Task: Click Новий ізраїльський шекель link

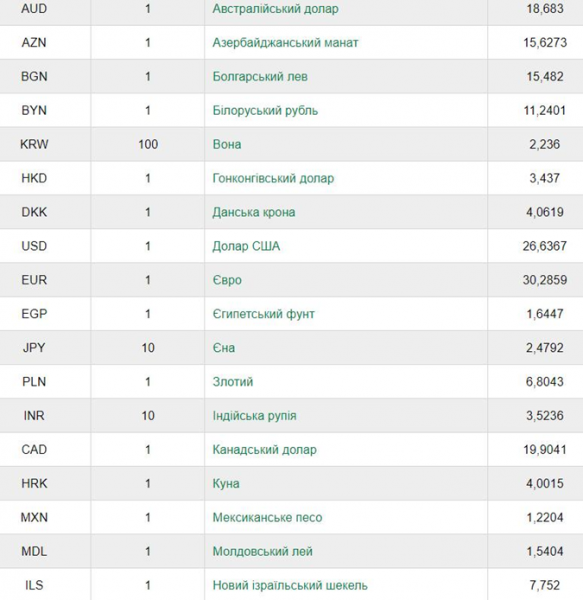Action: pyautogui.click(x=290, y=585)
